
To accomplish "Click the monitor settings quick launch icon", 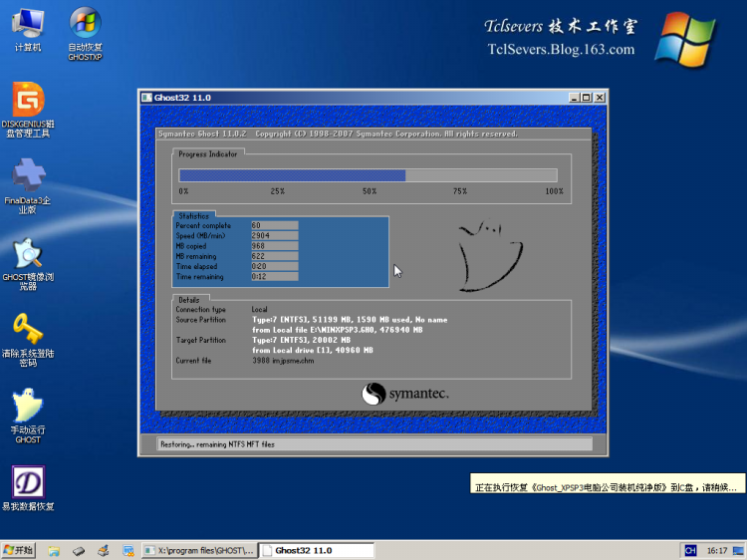I will 128,551.
